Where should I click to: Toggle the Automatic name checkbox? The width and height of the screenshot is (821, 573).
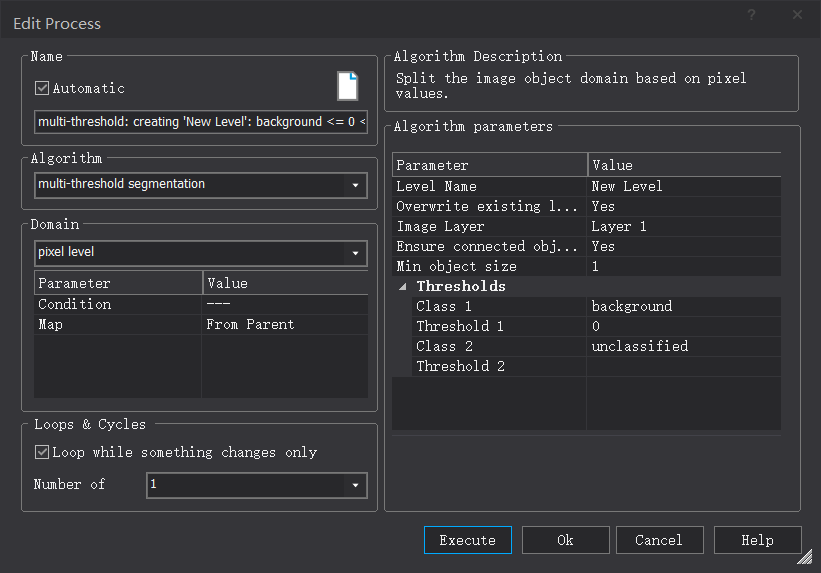click(42, 88)
